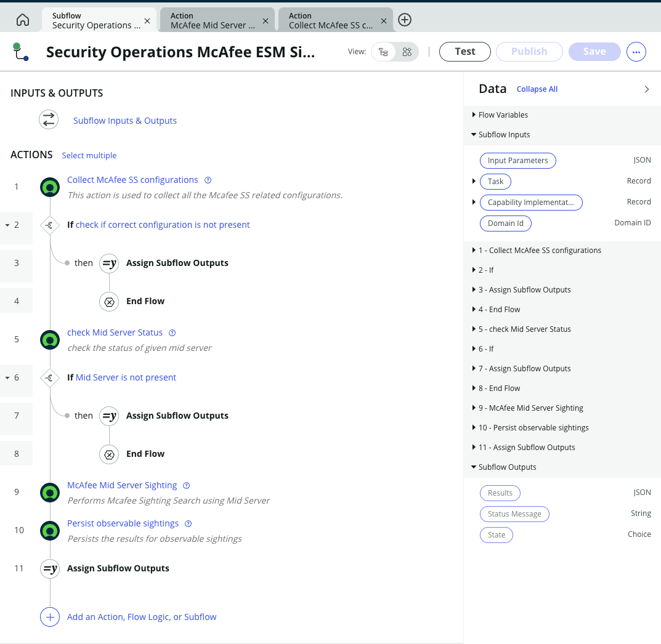Expand 11 - Assign Subflow Outputs data
The height and width of the screenshot is (644, 661).
tap(474, 448)
